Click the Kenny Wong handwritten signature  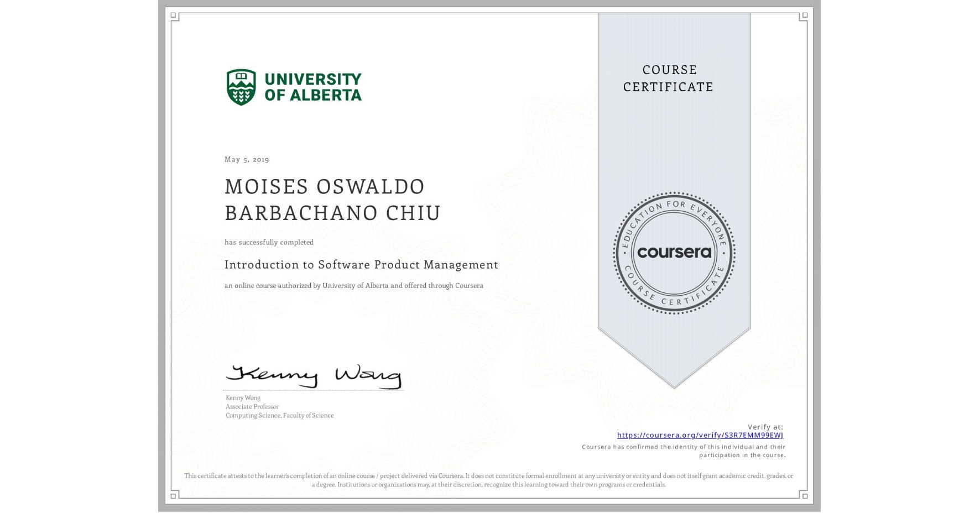click(314, 376)
